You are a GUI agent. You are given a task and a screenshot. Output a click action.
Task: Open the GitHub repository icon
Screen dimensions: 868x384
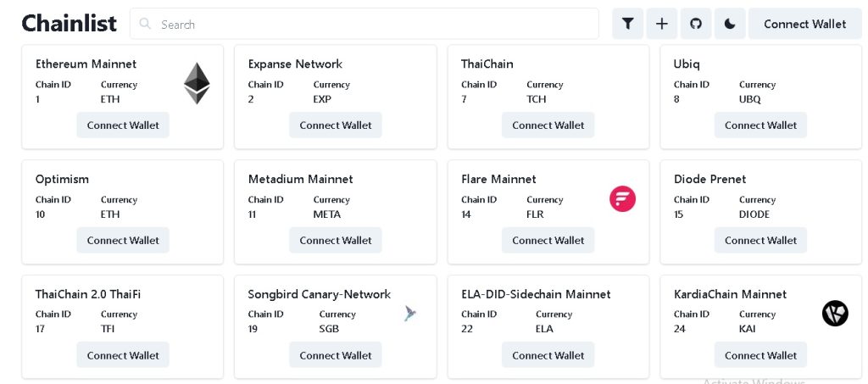tap(696, 24)
